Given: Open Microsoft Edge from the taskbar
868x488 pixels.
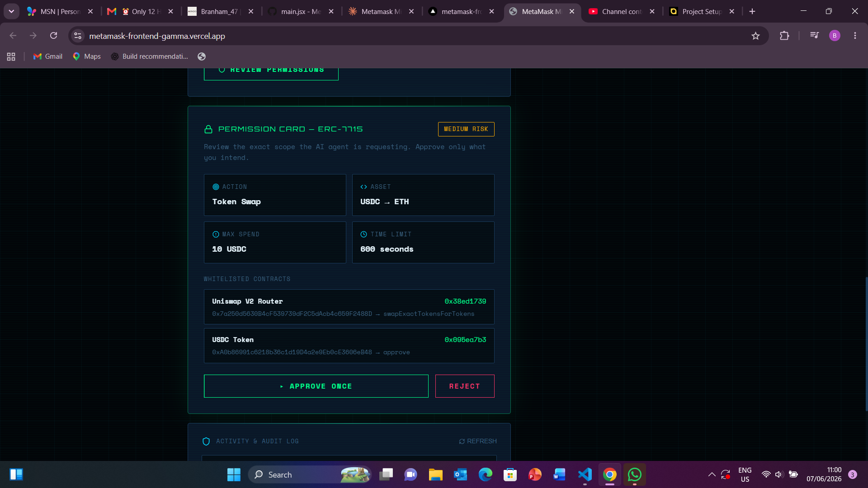Looking at the screenshot, I should click(x=486, y=474).
